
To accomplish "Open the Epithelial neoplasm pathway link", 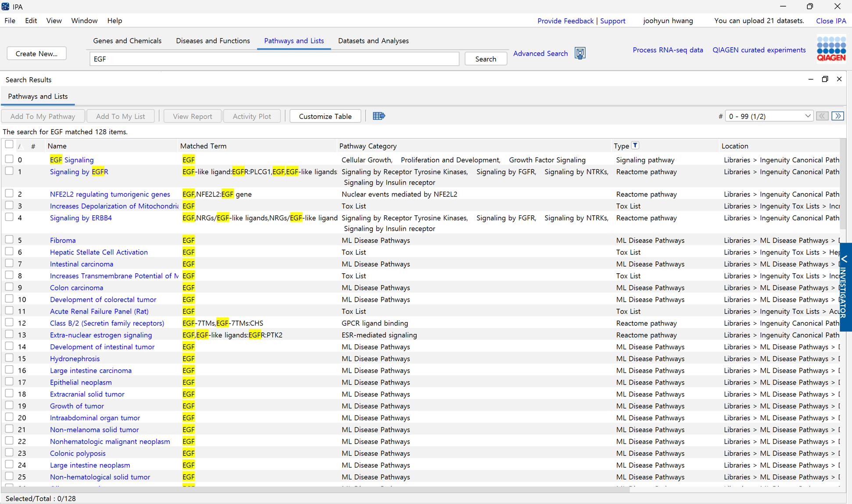I will coord(81,382).
